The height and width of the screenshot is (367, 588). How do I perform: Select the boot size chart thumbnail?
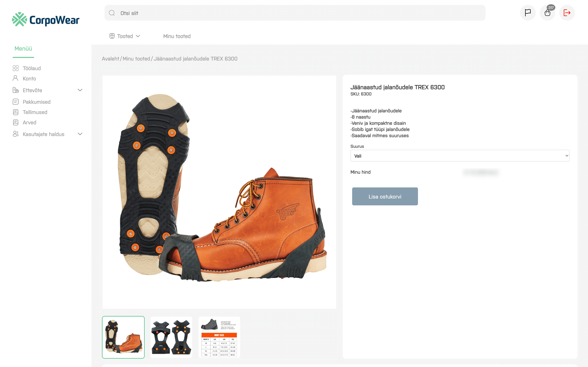pyautogui.click(x=219, y=337)
